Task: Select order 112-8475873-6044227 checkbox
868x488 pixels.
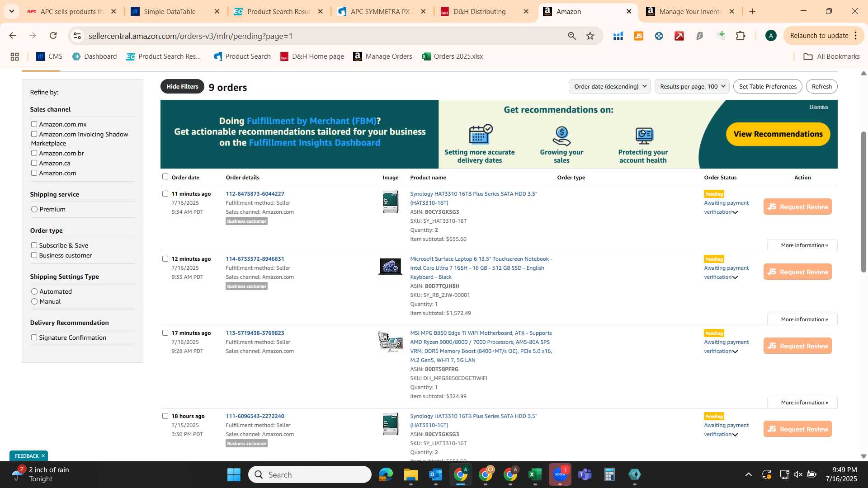Action: [165, 194]
